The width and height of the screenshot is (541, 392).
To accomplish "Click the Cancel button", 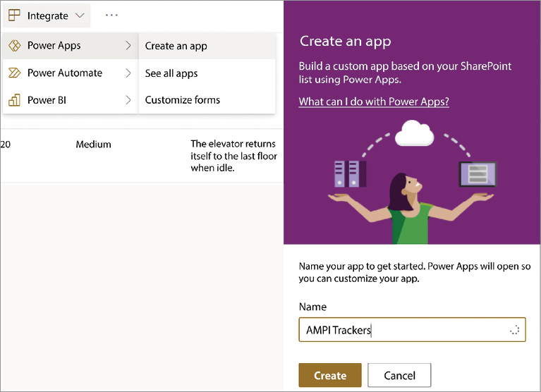I will 399,375.
